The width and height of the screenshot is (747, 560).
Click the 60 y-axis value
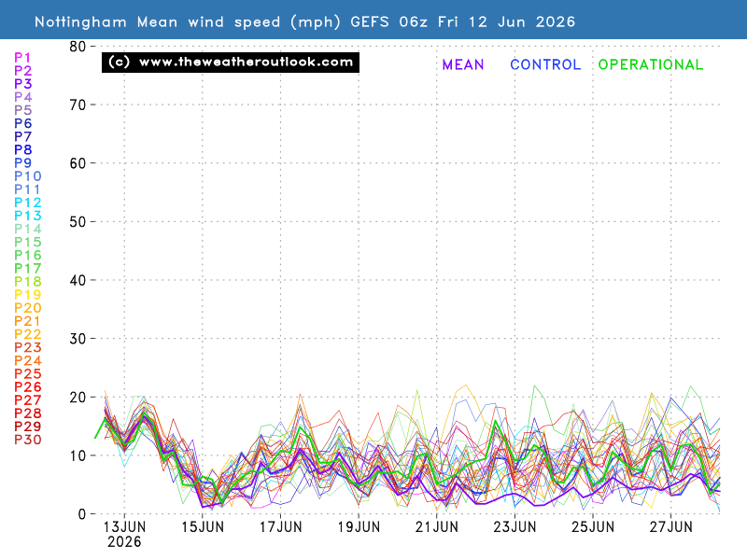78,163
